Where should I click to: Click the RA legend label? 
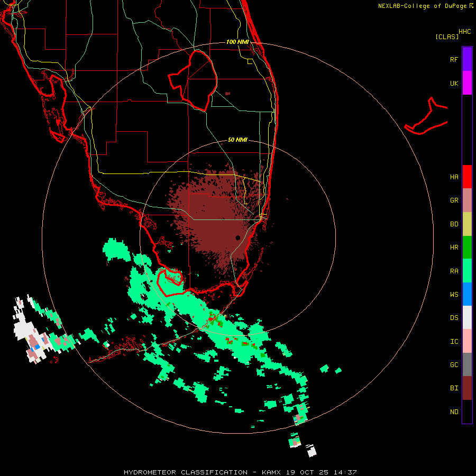tap(454, 271)
